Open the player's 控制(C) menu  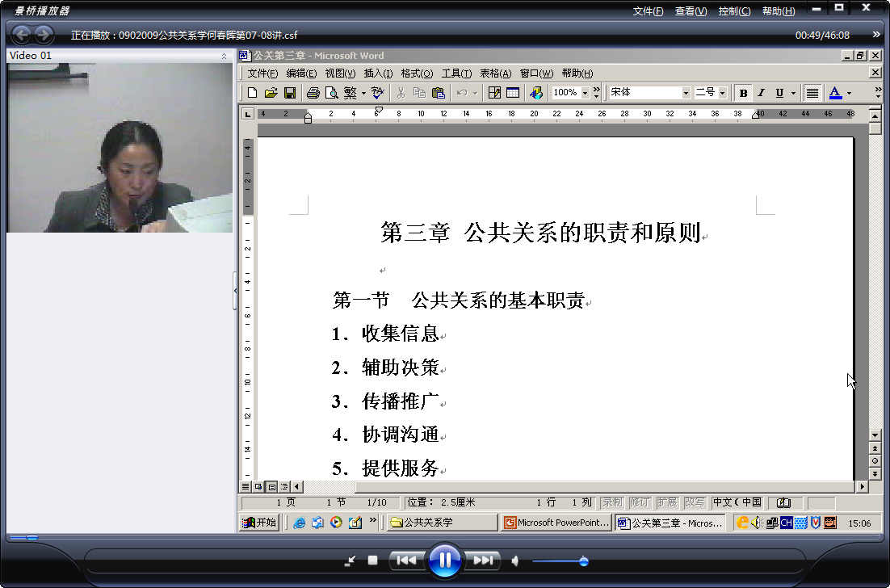pos(734,11)
